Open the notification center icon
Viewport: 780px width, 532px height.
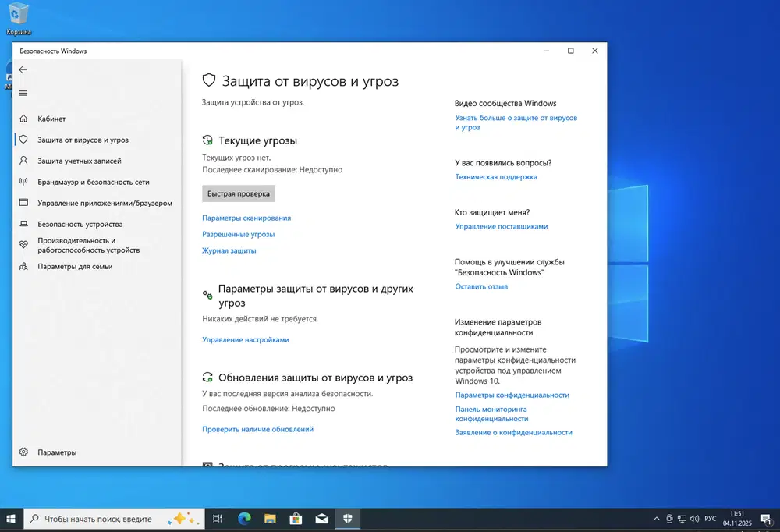(767, 519)
